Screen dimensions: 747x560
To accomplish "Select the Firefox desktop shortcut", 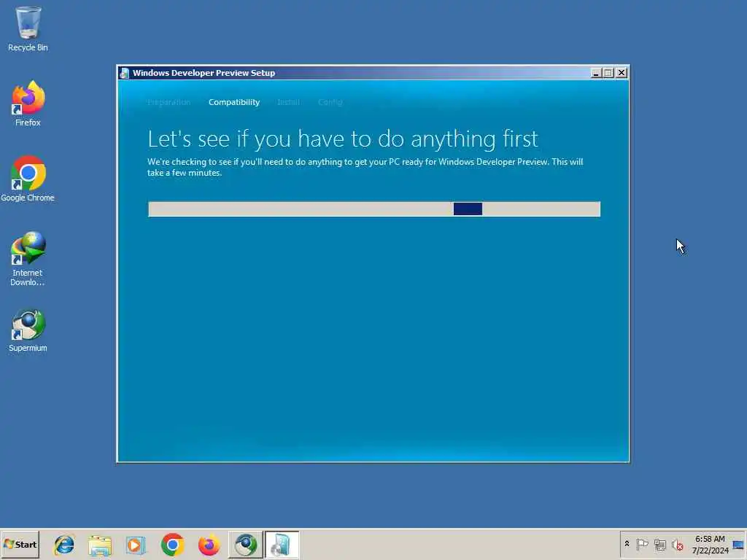I will tap(28, 104).
